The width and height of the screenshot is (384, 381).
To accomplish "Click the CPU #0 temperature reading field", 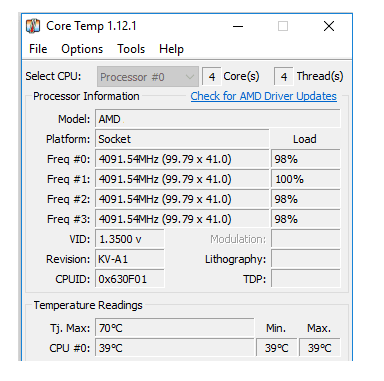I will tap(175, 348).
